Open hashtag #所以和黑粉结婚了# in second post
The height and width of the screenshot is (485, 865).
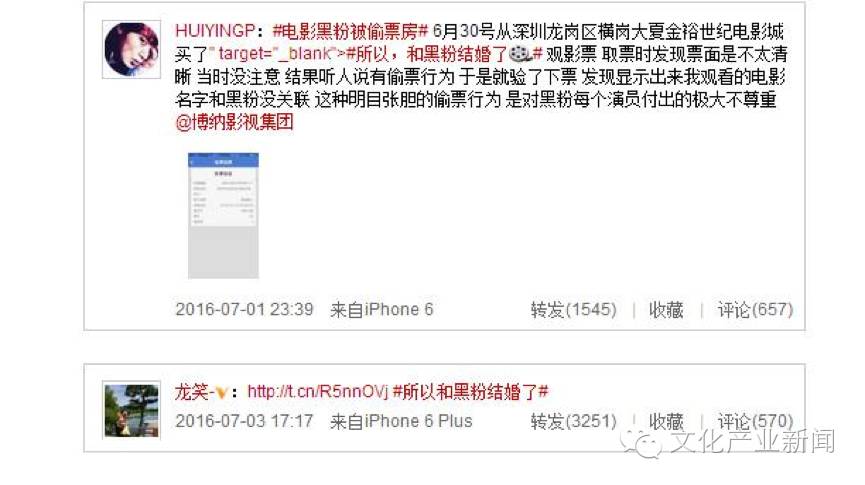click(x=471, y=392)
